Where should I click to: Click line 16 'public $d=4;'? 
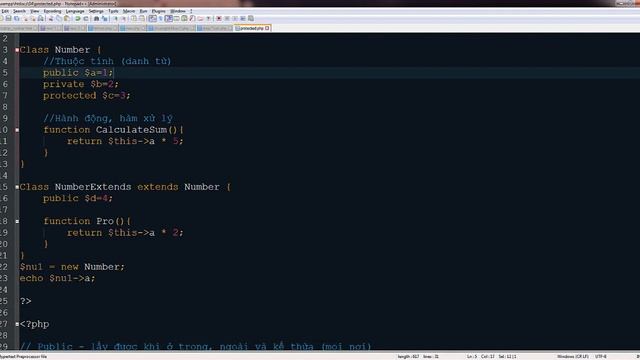(78, 198)
